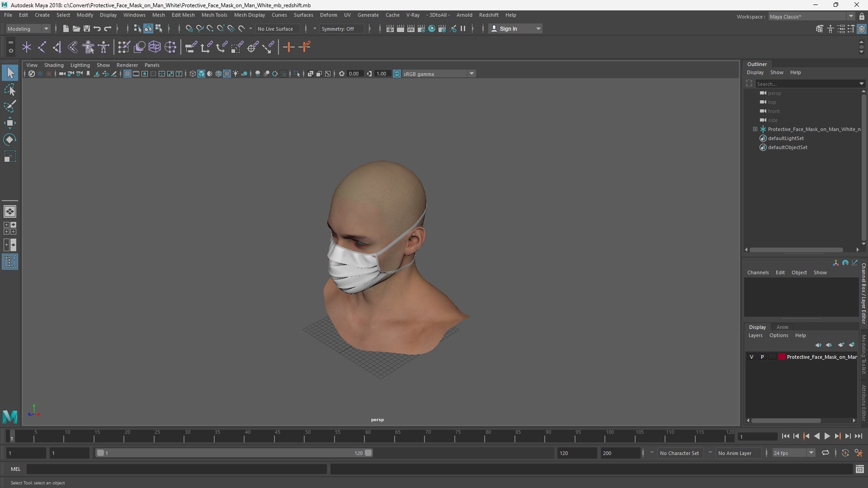Open the 24 fps dropdown
This screenshot has width=868, height=488.
click(x=793, y=453)
